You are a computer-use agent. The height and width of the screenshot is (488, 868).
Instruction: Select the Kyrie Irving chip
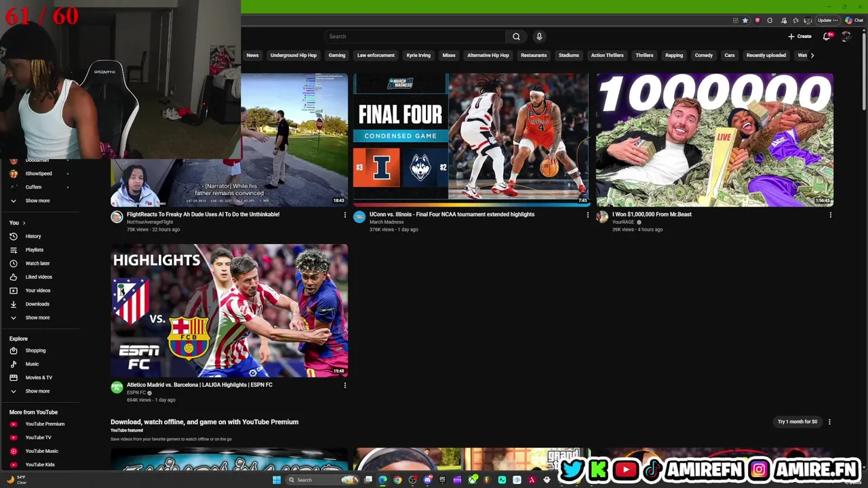click(x=418, y=56)
